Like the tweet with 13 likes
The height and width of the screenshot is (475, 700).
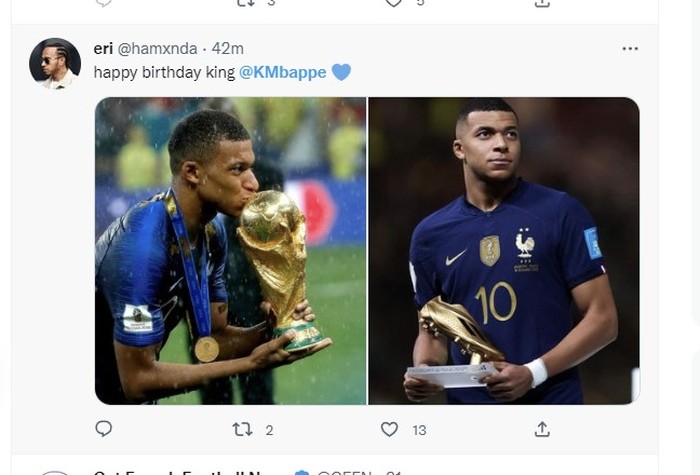[390, 429]
